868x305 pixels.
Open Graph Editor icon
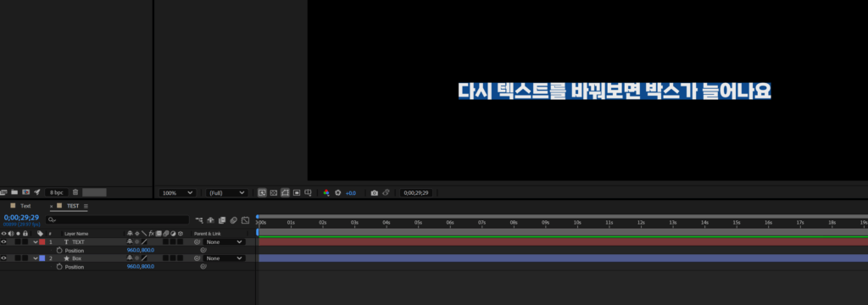pos(245,219)
